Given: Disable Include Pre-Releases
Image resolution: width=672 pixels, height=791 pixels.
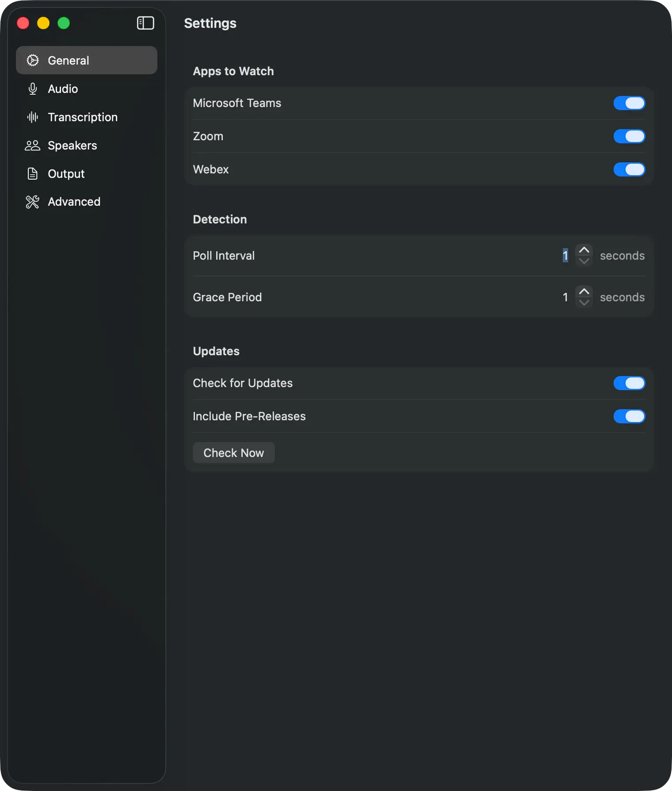Looking at the screenshot, I should point(629,416).
